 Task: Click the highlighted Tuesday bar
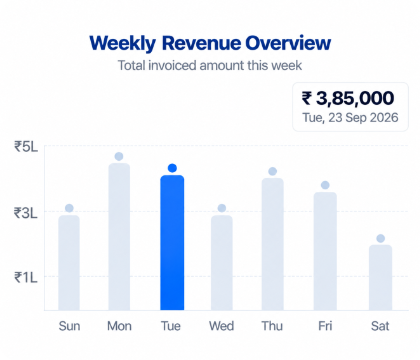tap(172, 243)
